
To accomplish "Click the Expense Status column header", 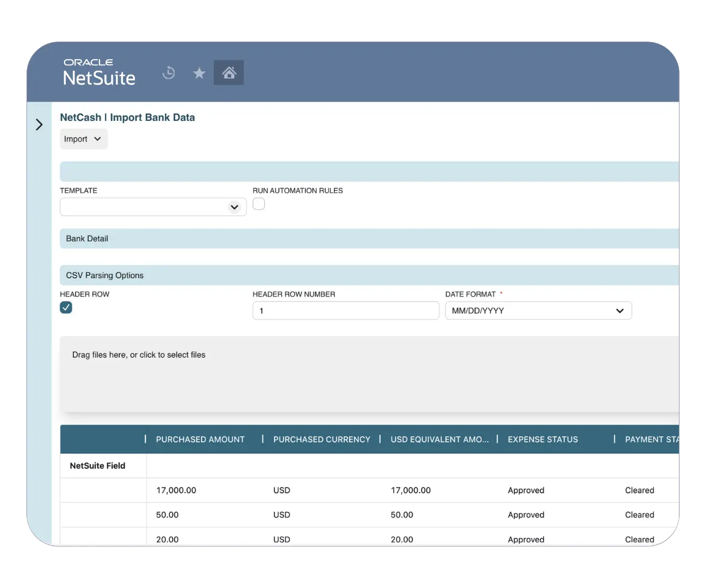I will pyautogui.click(x=543, y=439).
